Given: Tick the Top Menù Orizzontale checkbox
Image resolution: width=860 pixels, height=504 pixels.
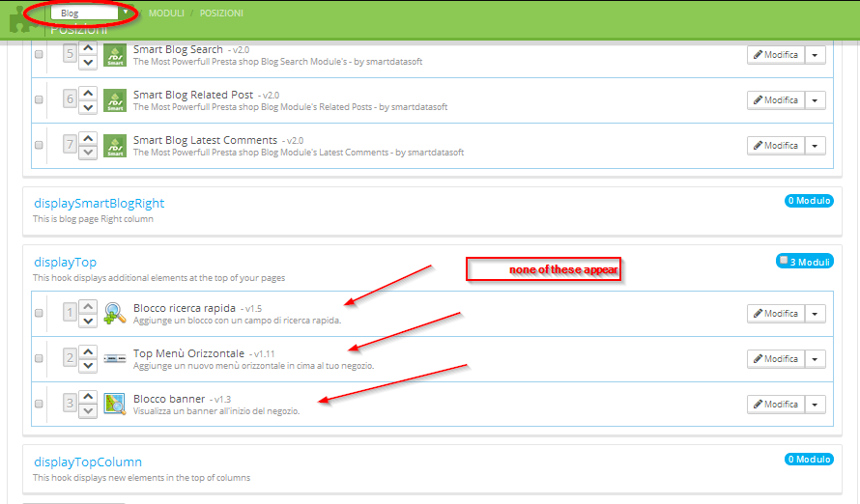Looking at the screenshot, I should coord(39,358).
